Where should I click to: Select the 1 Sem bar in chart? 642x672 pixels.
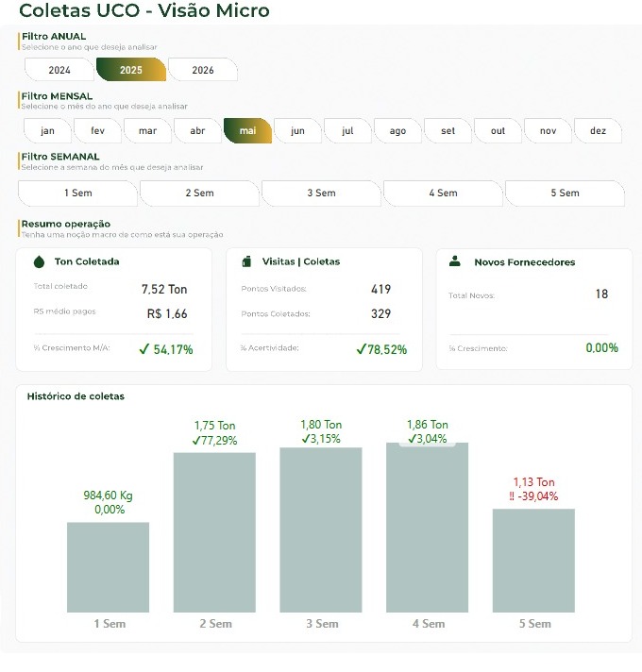tap(109, 567)
